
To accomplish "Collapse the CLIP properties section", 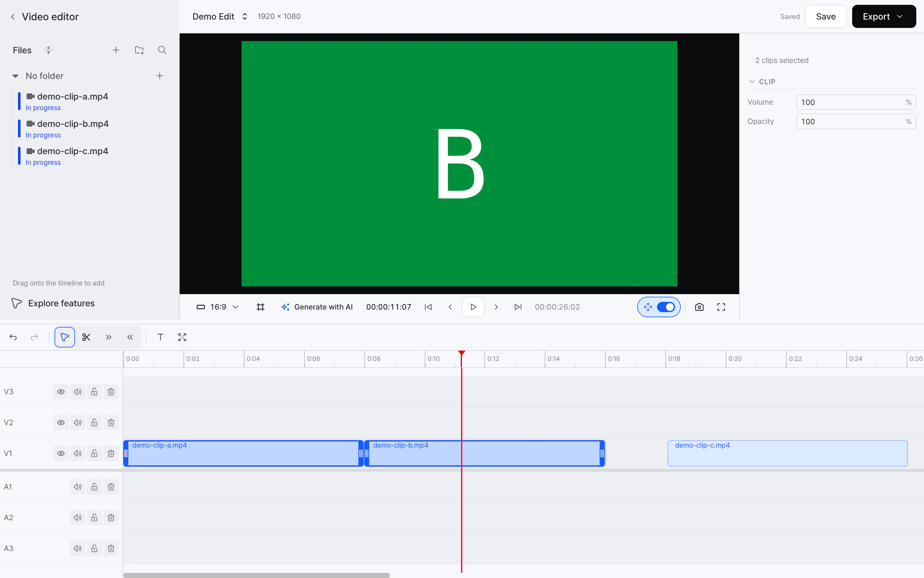I will click(762, 82).
